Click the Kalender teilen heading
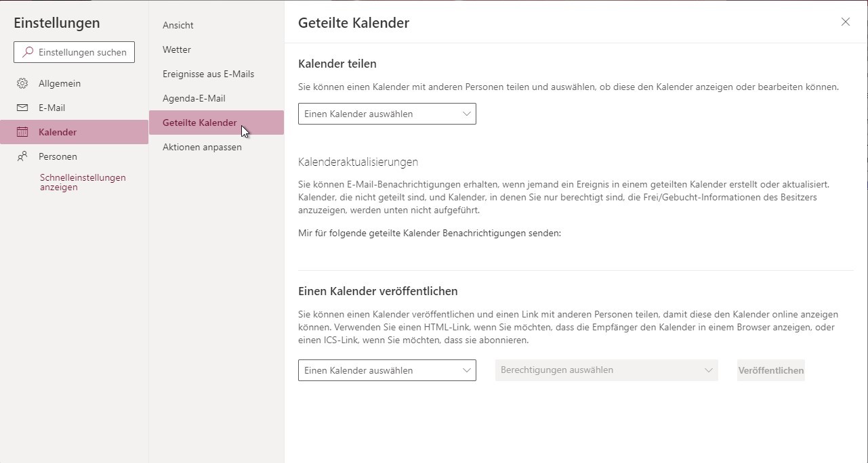 (337, 64)
